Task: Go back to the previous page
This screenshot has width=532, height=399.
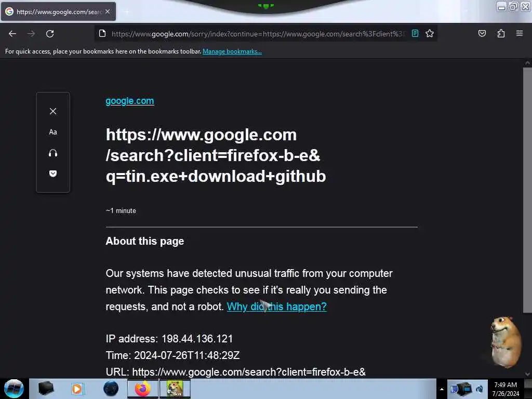Action: coord(12,34)
